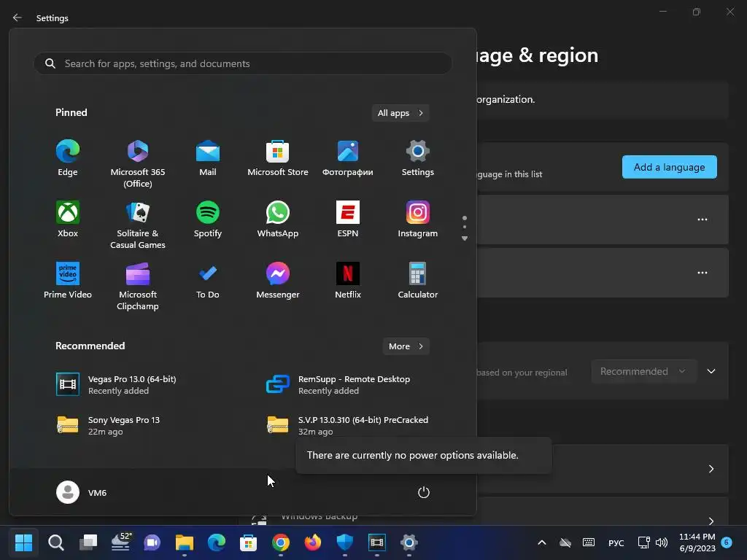
Task: Open Edge from the pinned apps
Action: 68,158
